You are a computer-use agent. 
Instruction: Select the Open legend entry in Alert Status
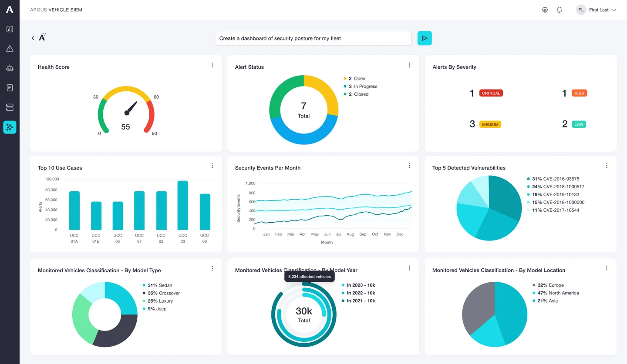tap(354, 79)
